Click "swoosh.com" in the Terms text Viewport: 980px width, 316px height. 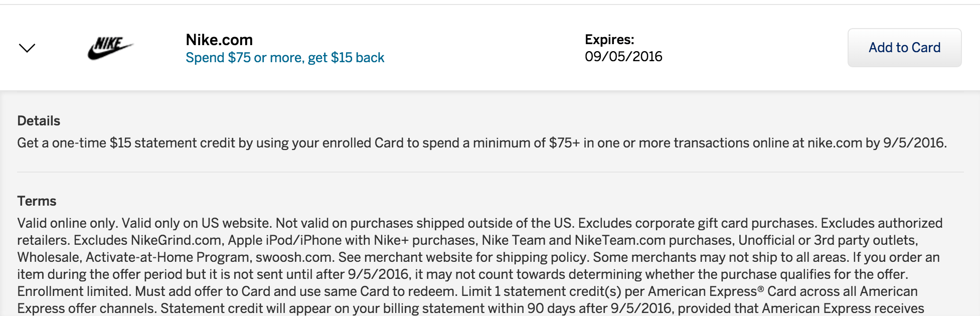tap(293, 257)
